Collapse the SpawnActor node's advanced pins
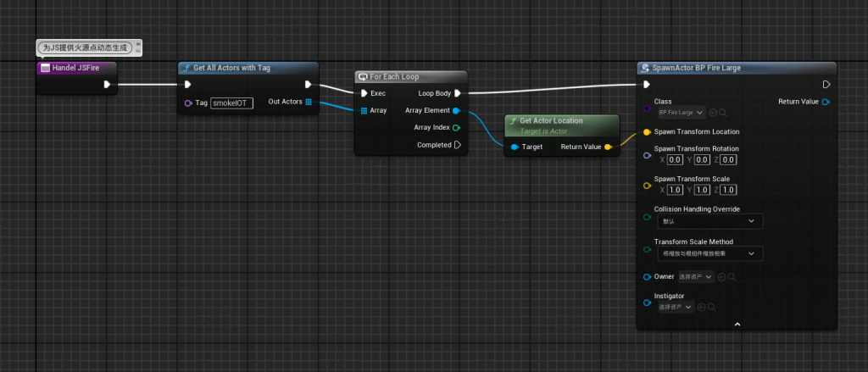868x372 pixels. [737, 324]
